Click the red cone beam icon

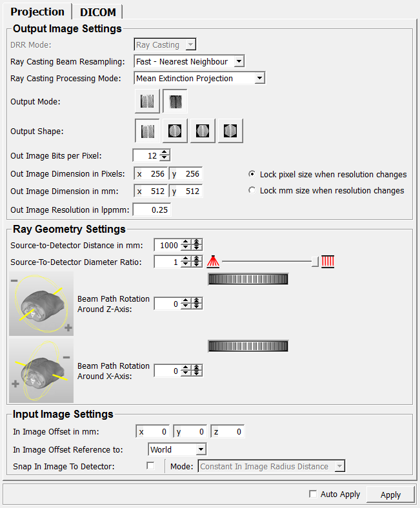pyautogui.click(x=214, y=261)
